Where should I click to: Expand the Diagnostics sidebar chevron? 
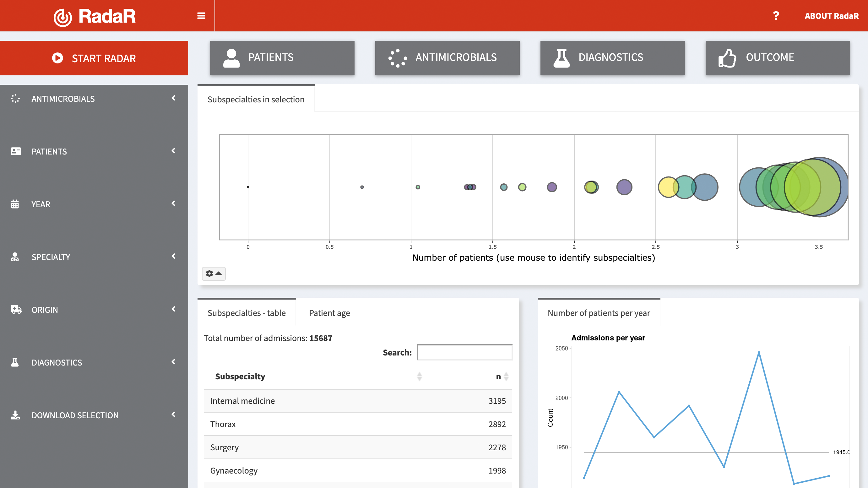click(x=173, y=362)
